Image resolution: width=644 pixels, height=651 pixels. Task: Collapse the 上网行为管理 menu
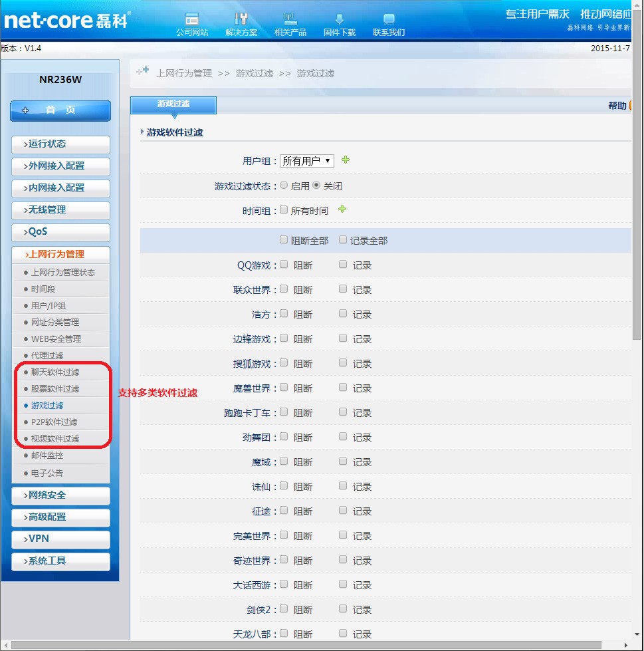pyautogui.click(x=60, y=255)
